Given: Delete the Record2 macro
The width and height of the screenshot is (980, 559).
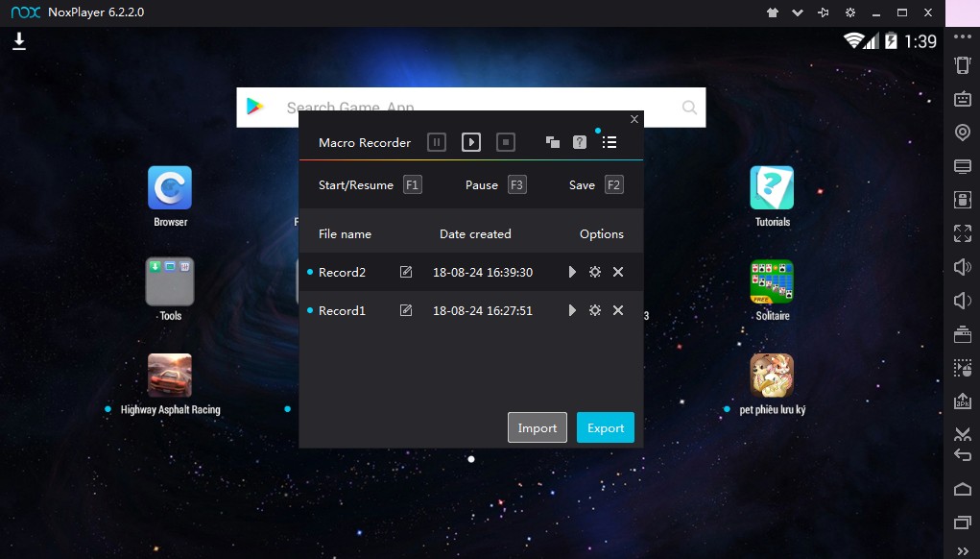Looking at the screenshot, I should click(x=618, y=272).
